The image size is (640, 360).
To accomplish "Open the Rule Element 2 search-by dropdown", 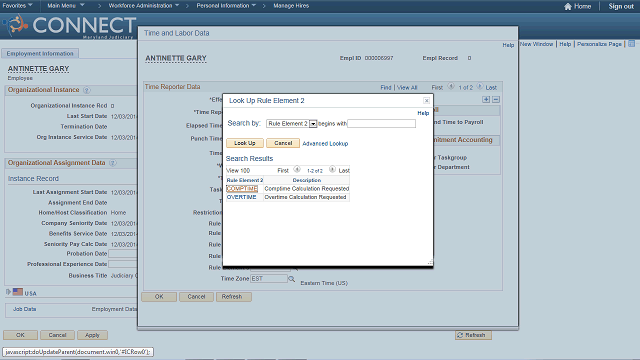I will [313, 124].
